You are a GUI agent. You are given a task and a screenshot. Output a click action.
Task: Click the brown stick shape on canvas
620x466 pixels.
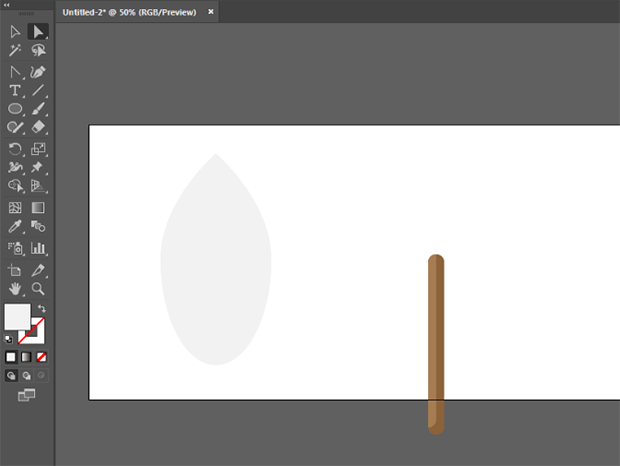click(436, 340)
